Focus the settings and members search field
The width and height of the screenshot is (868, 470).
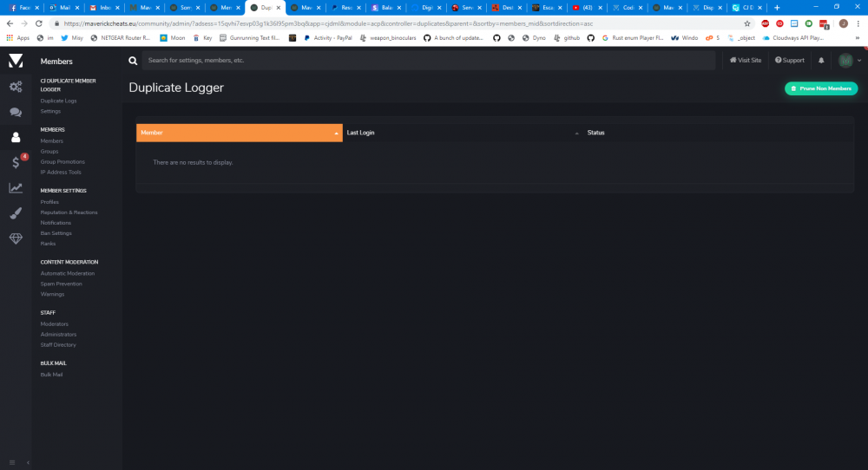coord(425,61)
